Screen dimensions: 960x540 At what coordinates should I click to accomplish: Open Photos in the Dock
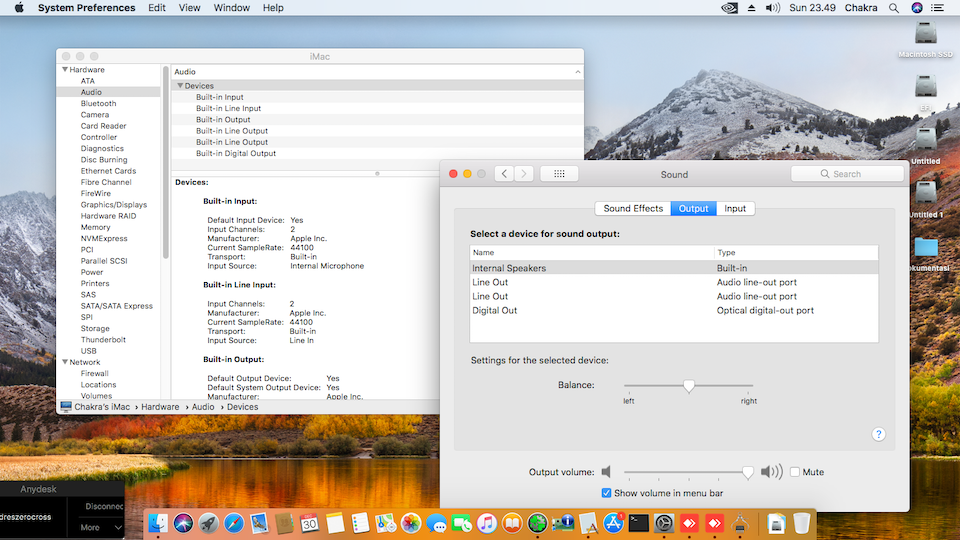(x=411, y=523)
